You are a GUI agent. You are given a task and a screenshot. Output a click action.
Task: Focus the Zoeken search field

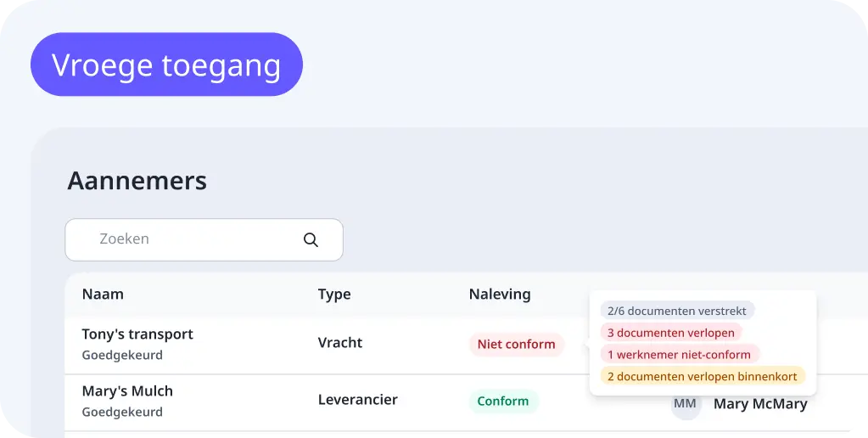click(195, 239)
